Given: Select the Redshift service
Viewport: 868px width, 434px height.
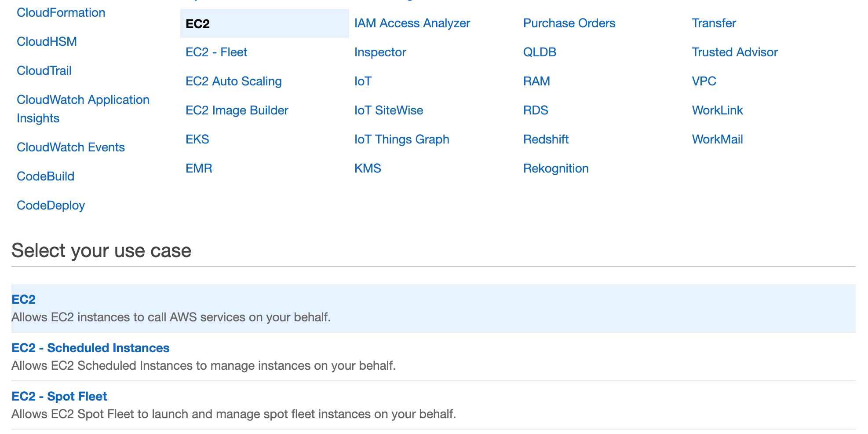Looking at the screenshot, I should point(546,139).
